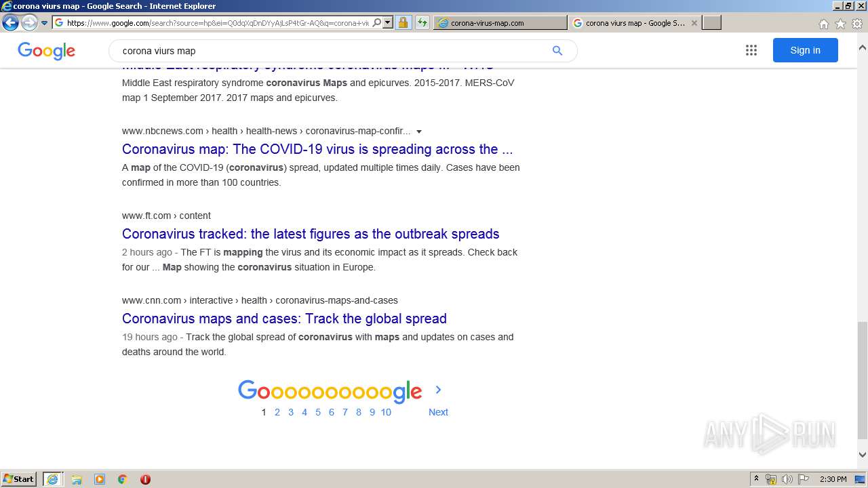Go to results page 8

pos(358,412)
